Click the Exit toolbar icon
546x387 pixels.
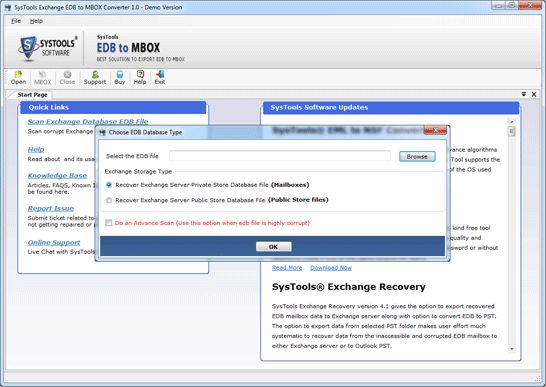[x=160, y=77]
